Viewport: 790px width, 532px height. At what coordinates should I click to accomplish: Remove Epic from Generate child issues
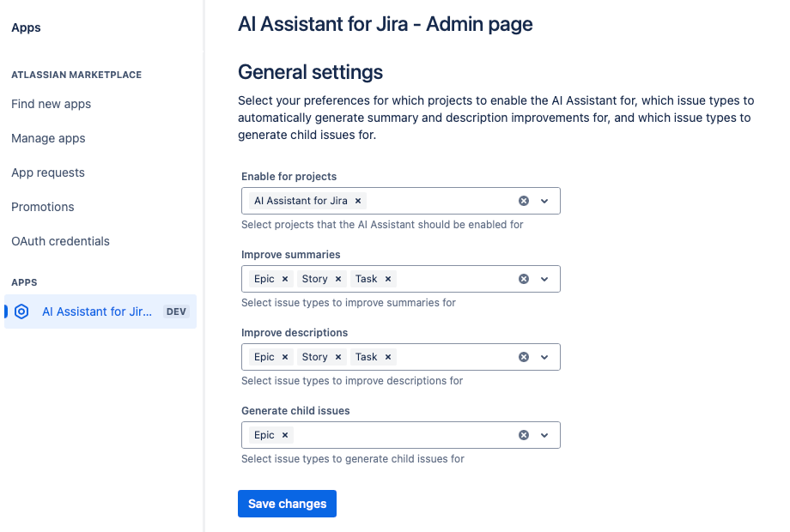point(285,435)
